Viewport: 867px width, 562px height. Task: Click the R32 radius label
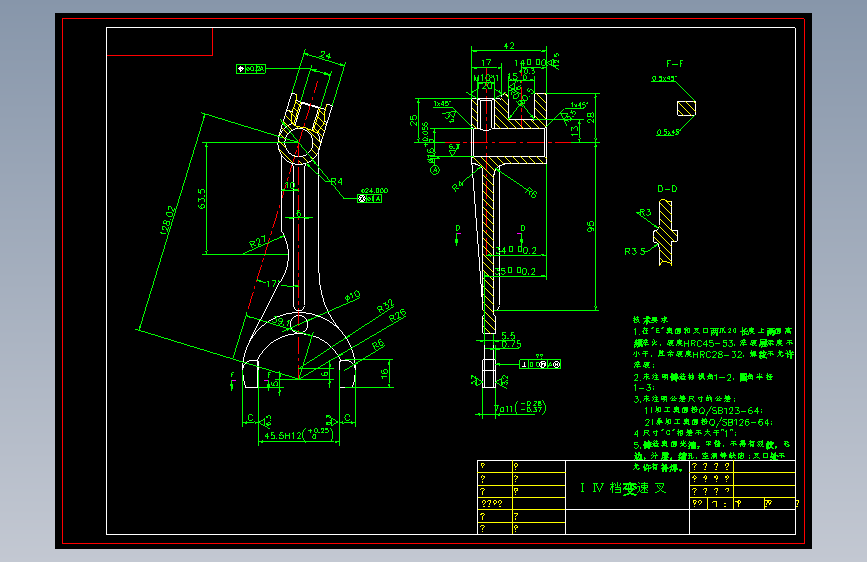(x=385, y=306)
